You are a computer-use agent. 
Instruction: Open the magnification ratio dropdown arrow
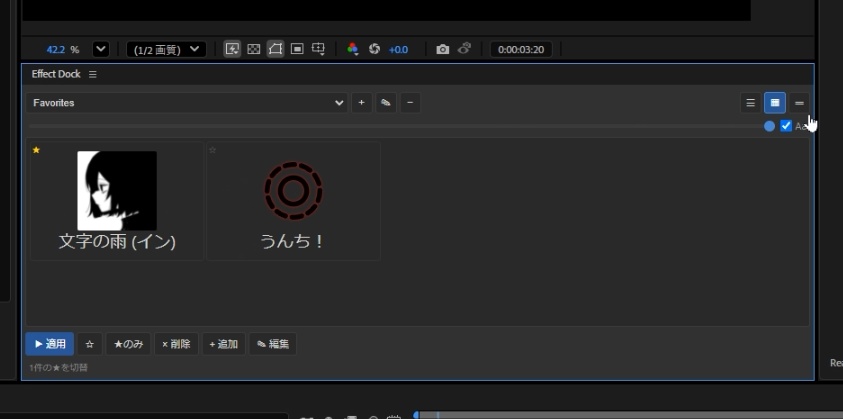click(x=101, y=49)
